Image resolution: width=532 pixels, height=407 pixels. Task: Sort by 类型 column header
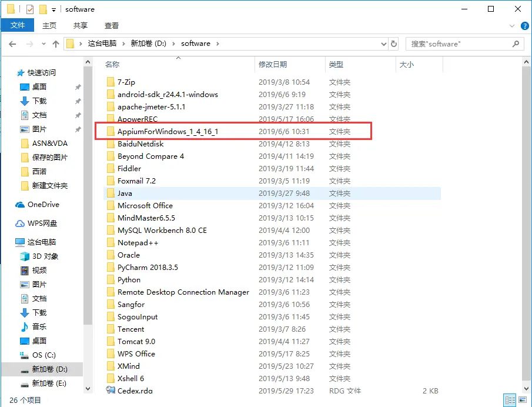pyautogui.click(x=361, y=65)
